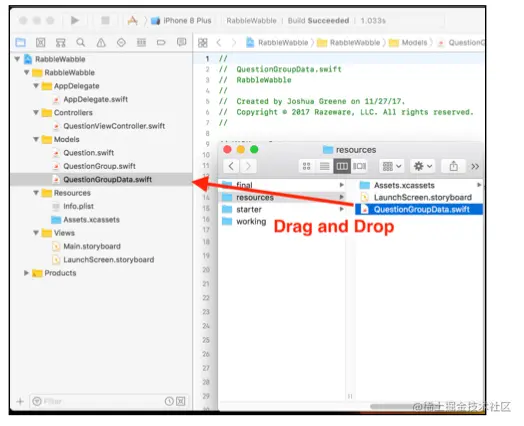This screenshot has width=524, height=426.
Task: Open the Find navigator magnifier icon
Action: coord(81,42)
